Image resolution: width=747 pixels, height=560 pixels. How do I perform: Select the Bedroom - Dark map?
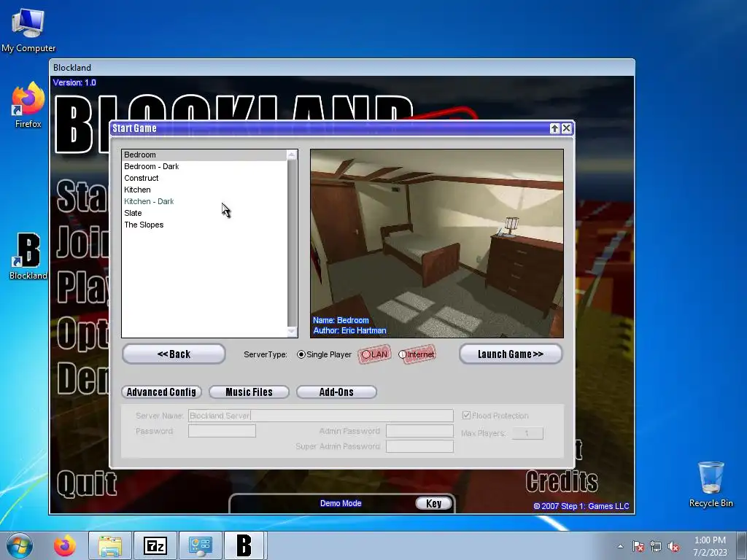pyautogui.click(x=204, y=166)
